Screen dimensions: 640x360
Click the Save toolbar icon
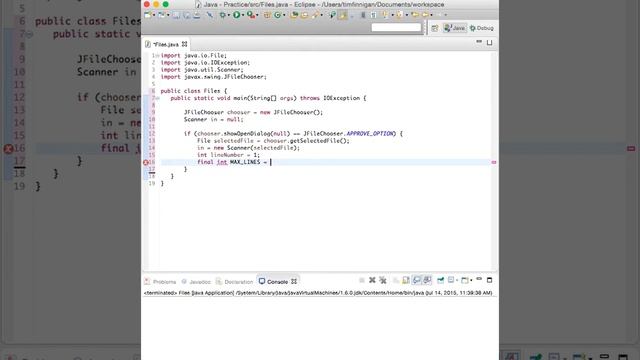176,15
